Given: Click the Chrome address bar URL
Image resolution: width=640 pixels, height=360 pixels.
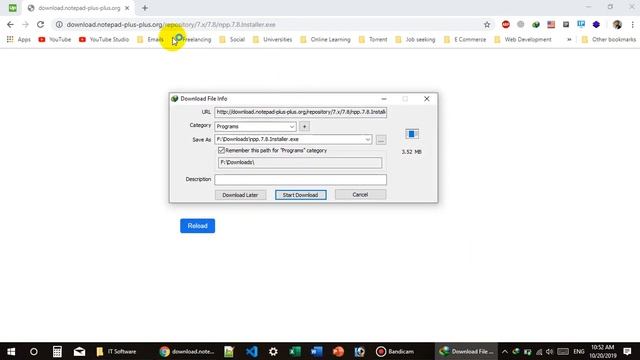Looking at the screenshot, I should pos(171,24).
